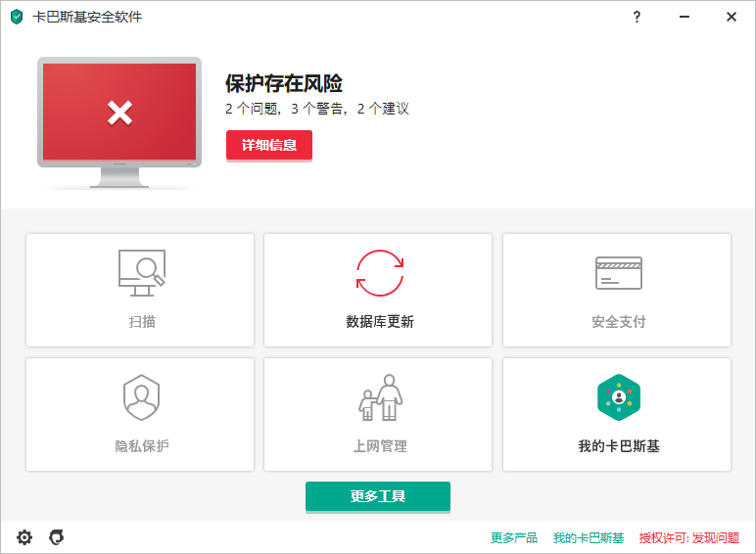Click the red monitor status image
The image size is (756, 554).
tap(119, 122)
